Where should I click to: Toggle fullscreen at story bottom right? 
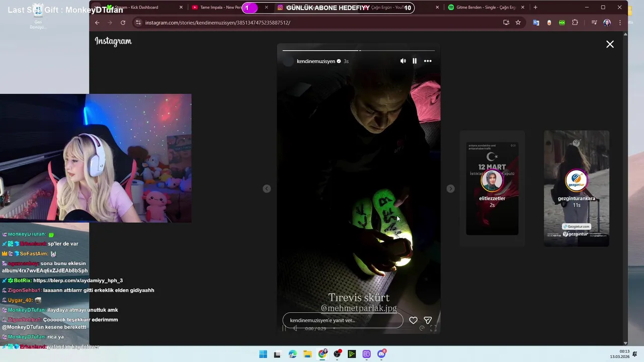(433, 328)
